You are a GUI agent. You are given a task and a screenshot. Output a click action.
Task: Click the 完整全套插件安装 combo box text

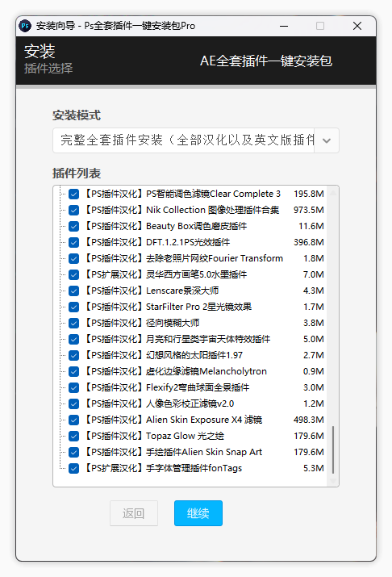point(188,140)
